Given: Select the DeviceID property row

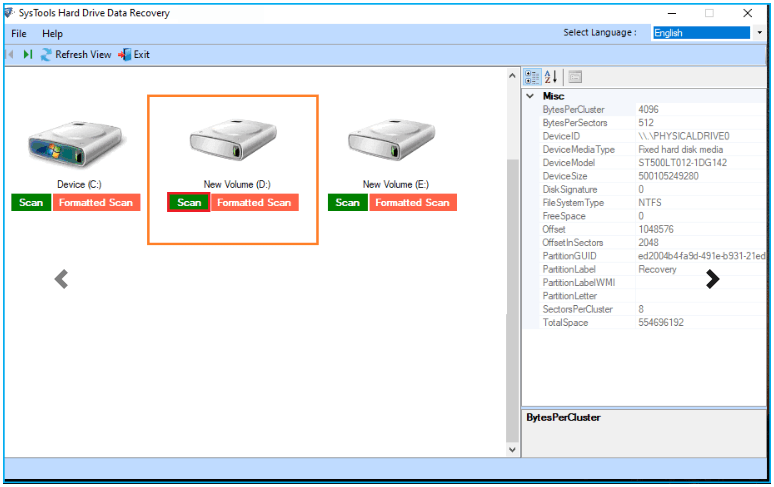Looking at the screenshot, I should tap(652, 136).
